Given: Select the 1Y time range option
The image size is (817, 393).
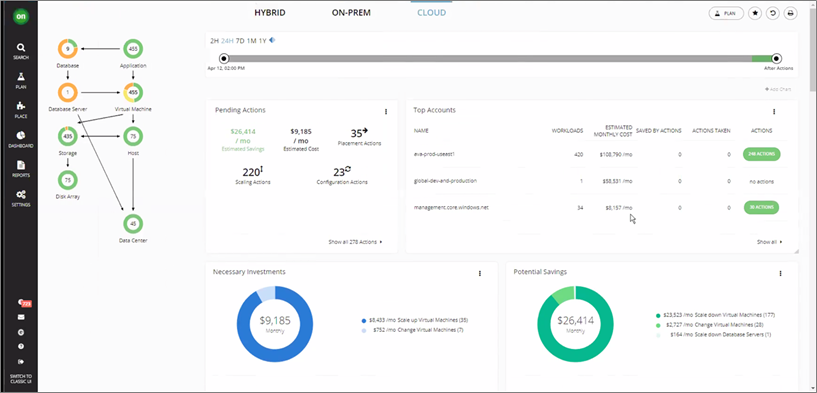Looking at the screenshot, I should pyautogui.click(x=263, y=41).
